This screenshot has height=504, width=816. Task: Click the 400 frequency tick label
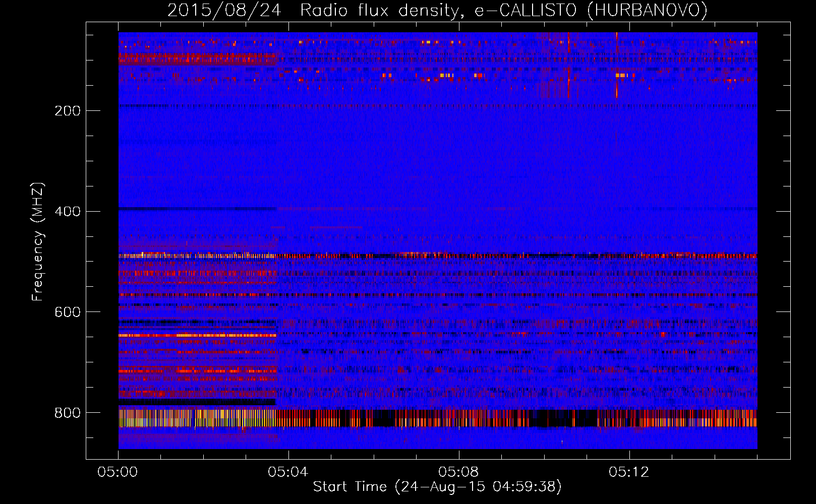tap(68, 212)
